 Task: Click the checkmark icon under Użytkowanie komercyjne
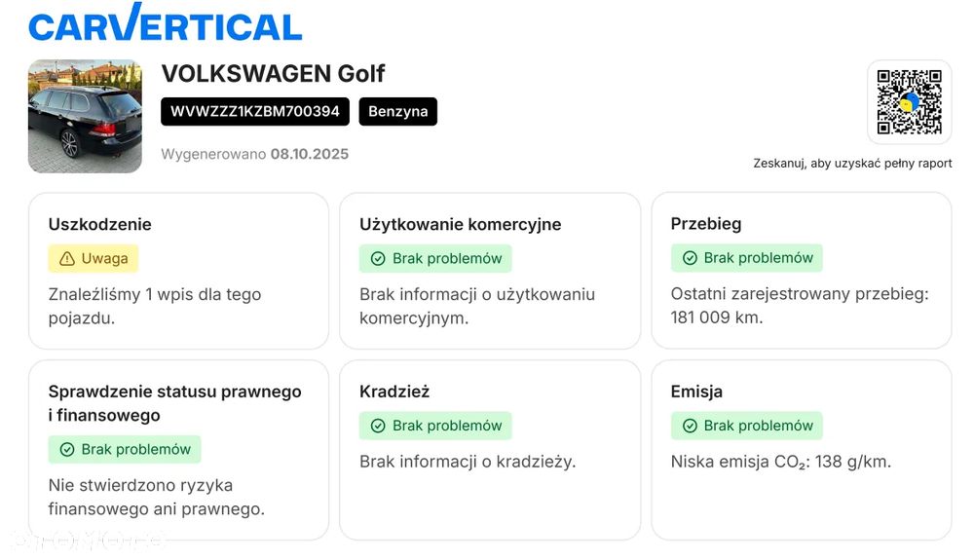378,259
